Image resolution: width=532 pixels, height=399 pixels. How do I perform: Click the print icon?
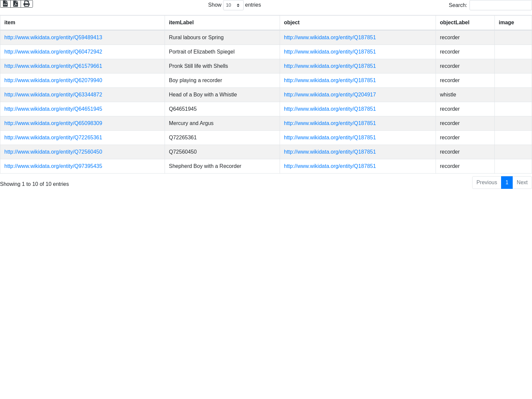[27, 4]
